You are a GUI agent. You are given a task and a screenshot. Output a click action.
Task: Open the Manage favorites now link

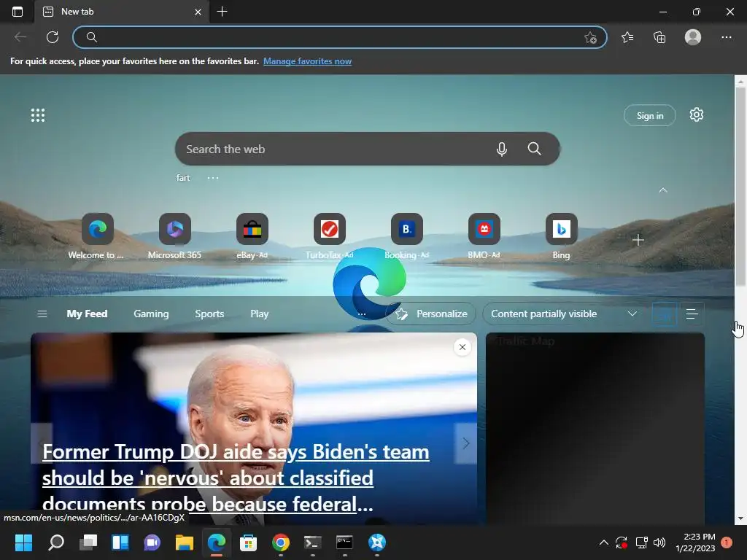pos(307,61)
